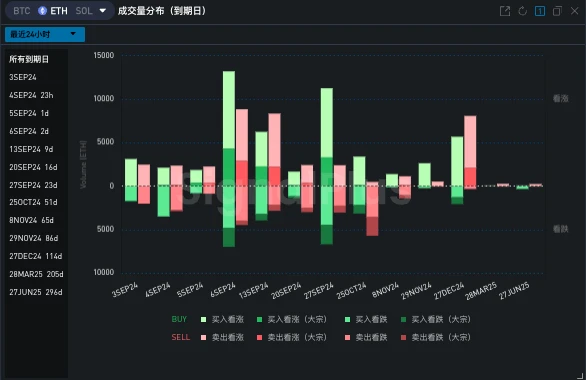The width and height of the screenshot is (586, 380).
Task: Click the refresh data icon
Action: click(x=522, y=11)
